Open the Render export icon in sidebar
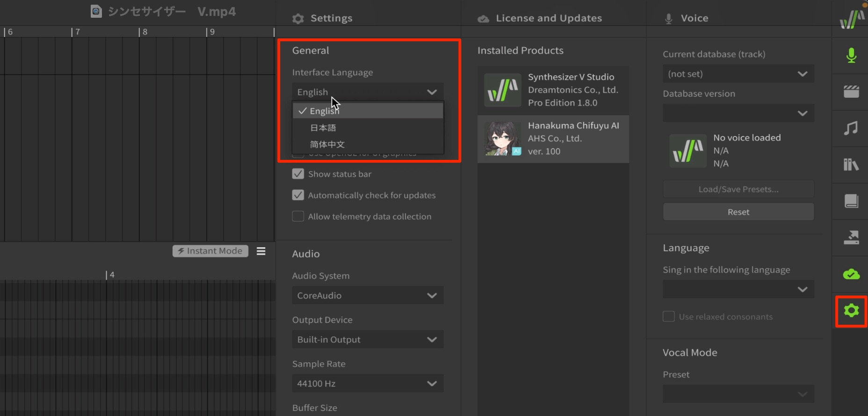This screenshot has width=868, height=416. [851, 237]
